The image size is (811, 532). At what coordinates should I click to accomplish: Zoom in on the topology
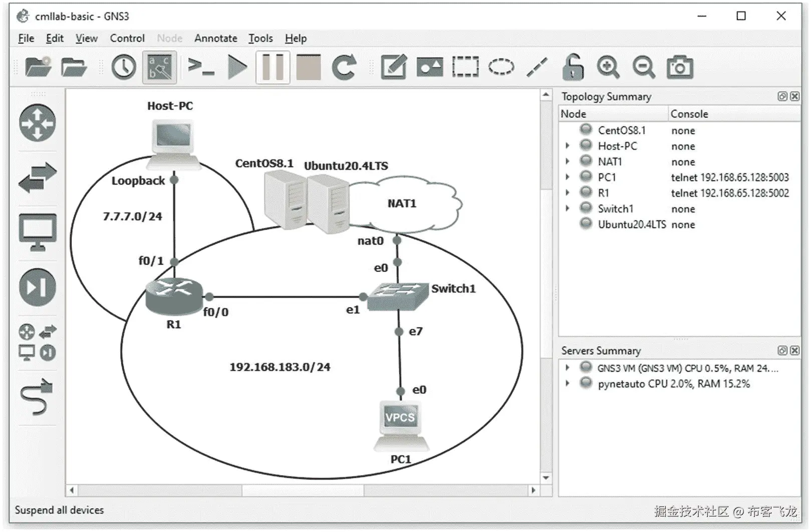pos(608,67)
